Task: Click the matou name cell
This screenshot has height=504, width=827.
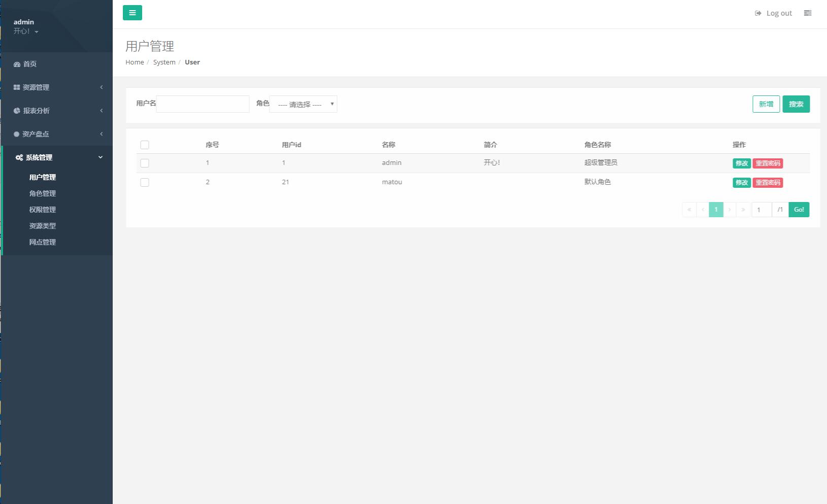Action: pos(392,182)
